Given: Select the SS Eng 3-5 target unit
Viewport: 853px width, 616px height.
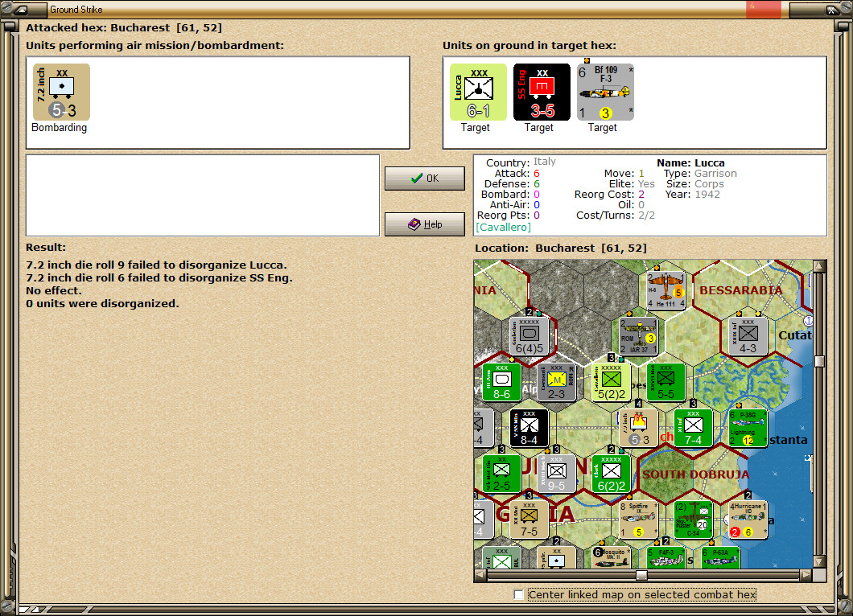Looking at the screenshot, I should pyautogui.click(x=542, y=92).
